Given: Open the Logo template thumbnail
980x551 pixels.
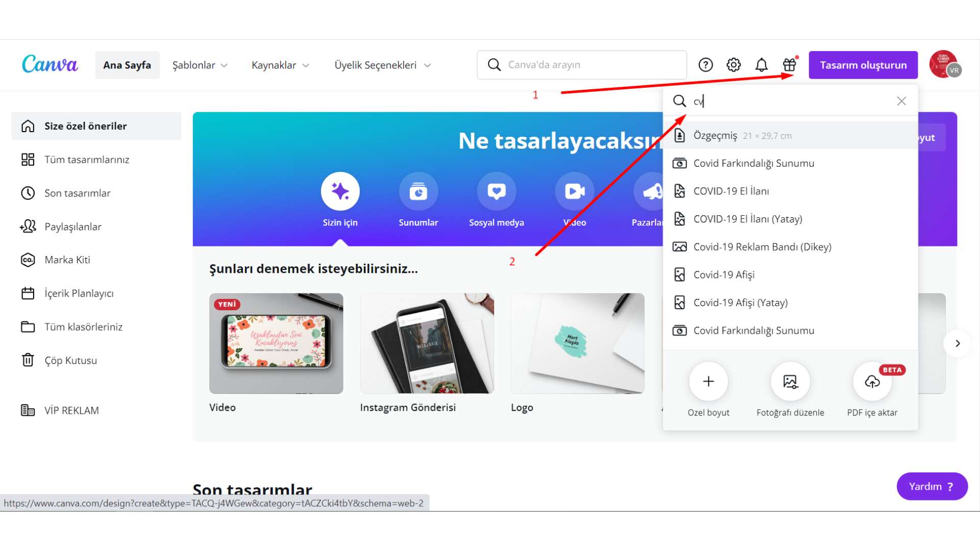Looking at the screenshot, I should click(x=577, y=343).
